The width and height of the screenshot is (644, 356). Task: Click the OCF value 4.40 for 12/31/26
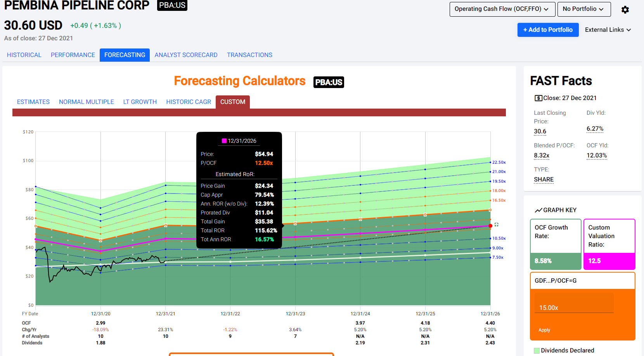coord(490,323)
